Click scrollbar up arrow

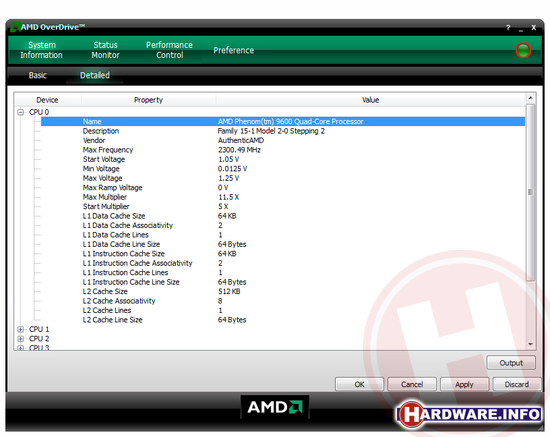pos(530,98)
